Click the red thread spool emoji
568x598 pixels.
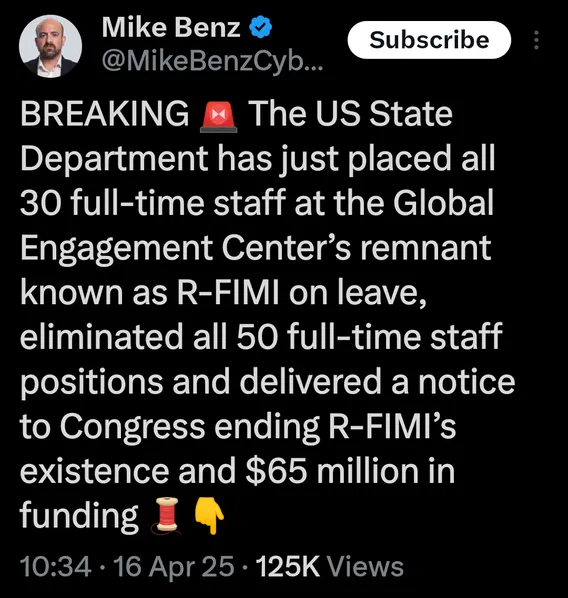click(167, 515)
